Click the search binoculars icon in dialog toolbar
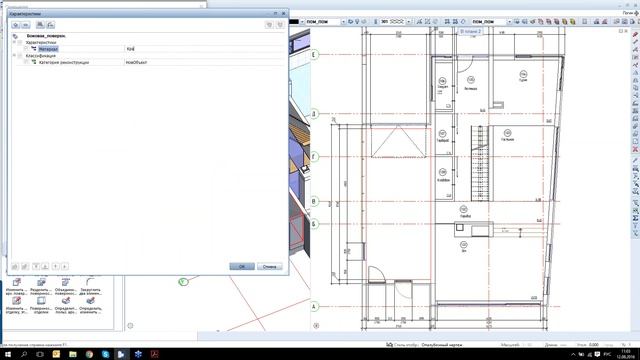 point(40,25)
